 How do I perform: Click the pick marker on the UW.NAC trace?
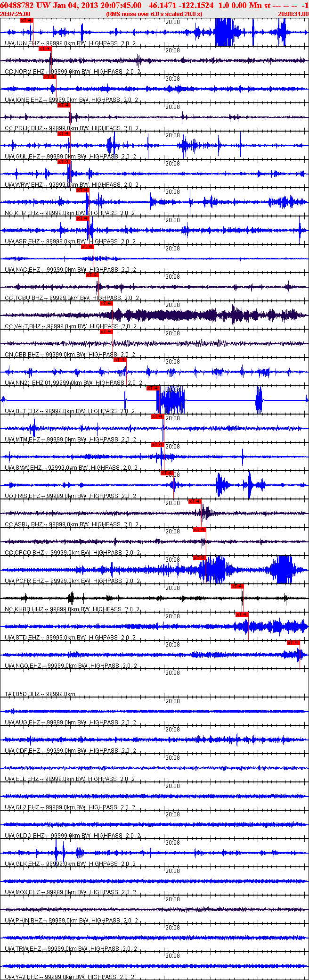(87, 247)
